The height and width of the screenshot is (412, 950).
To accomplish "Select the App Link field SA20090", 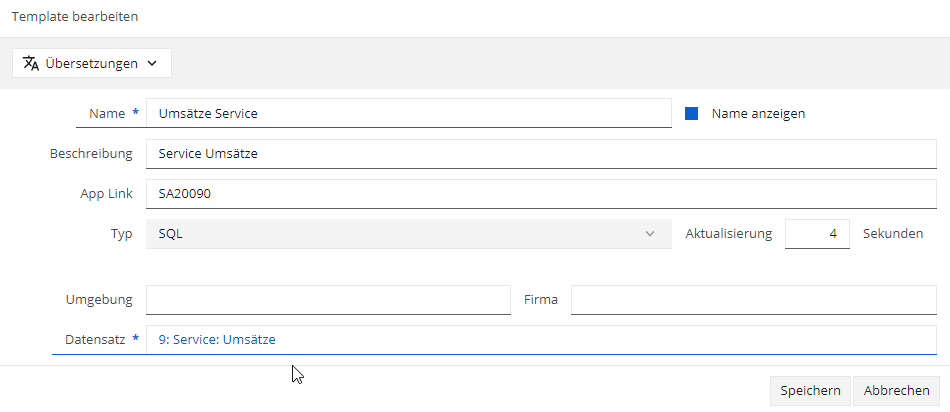I will 541,194.
